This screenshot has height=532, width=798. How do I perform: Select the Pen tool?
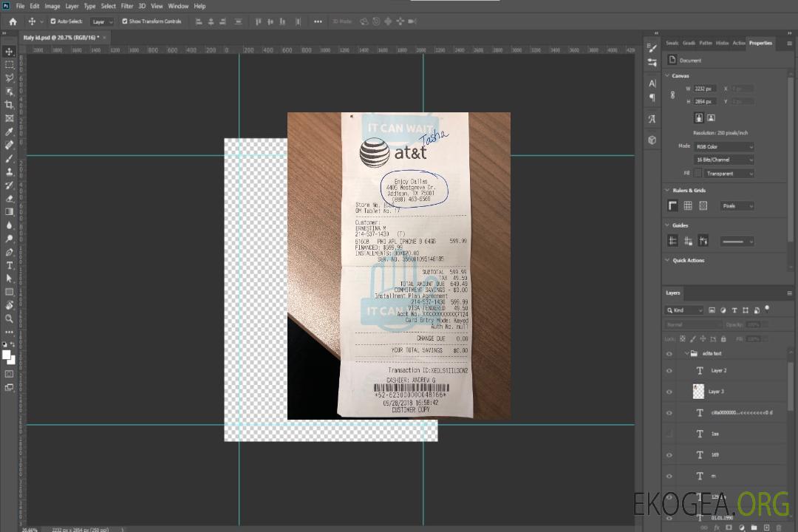click(9, 252)
